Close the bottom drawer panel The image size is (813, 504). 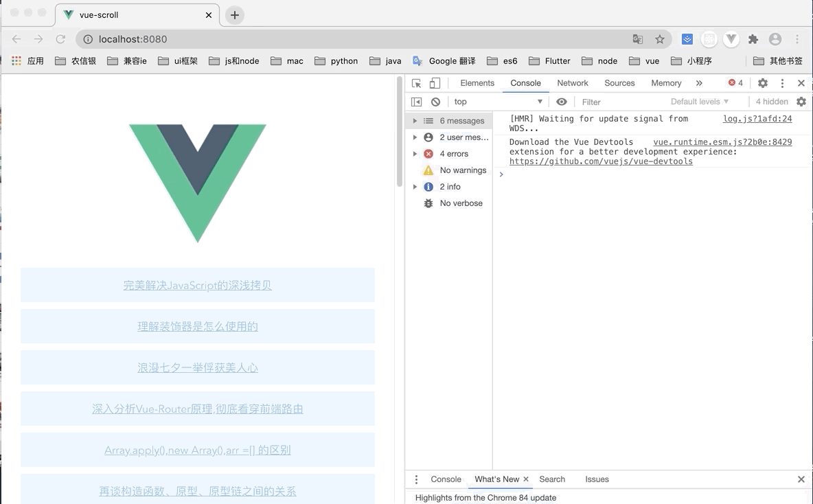(x=801, y=479)
